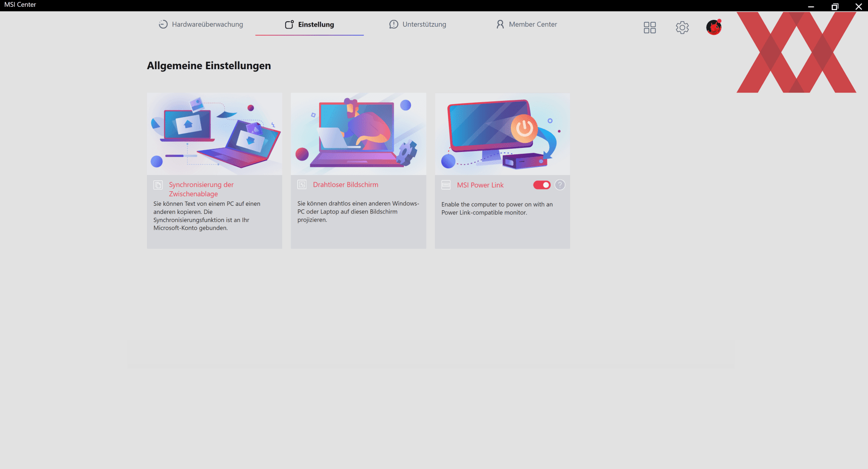
Task: Click the Allgemeine Einstellungen heading
Action: pos(209,66)
